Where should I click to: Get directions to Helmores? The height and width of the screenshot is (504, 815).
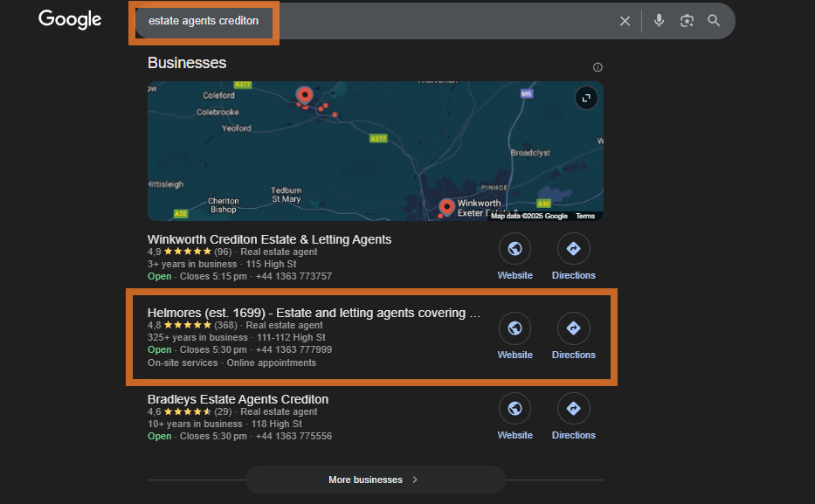(x=573, y=328)
